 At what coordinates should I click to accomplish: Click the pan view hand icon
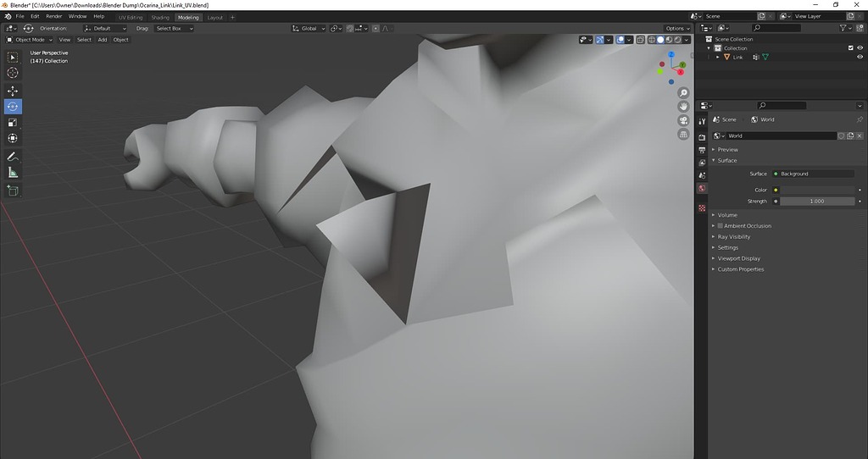[x=684, y=106]
